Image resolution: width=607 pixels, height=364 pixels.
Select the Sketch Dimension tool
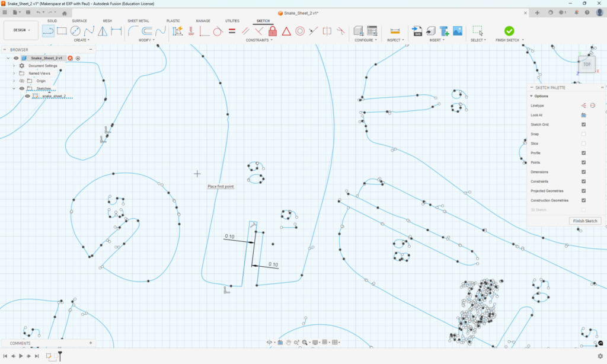click(x=176, y=31)
